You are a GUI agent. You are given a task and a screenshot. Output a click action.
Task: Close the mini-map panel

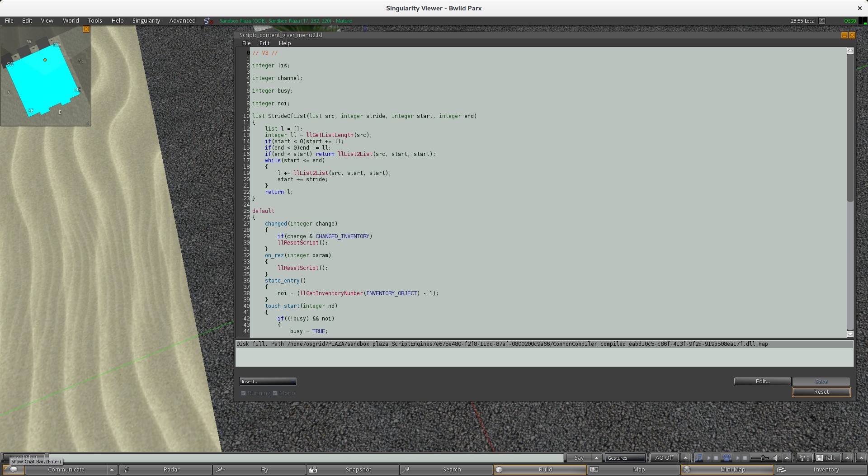coord(86,29)
